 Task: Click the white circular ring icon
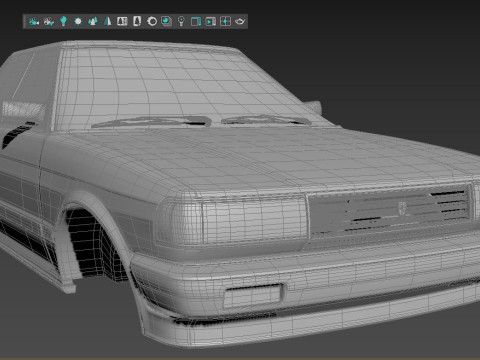click(152, 22)
